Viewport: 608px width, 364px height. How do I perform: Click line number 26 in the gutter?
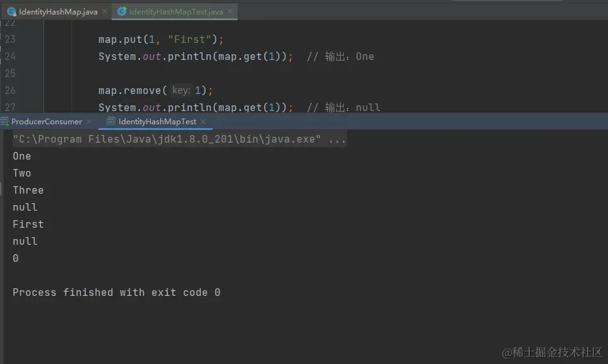pos(10,90)
